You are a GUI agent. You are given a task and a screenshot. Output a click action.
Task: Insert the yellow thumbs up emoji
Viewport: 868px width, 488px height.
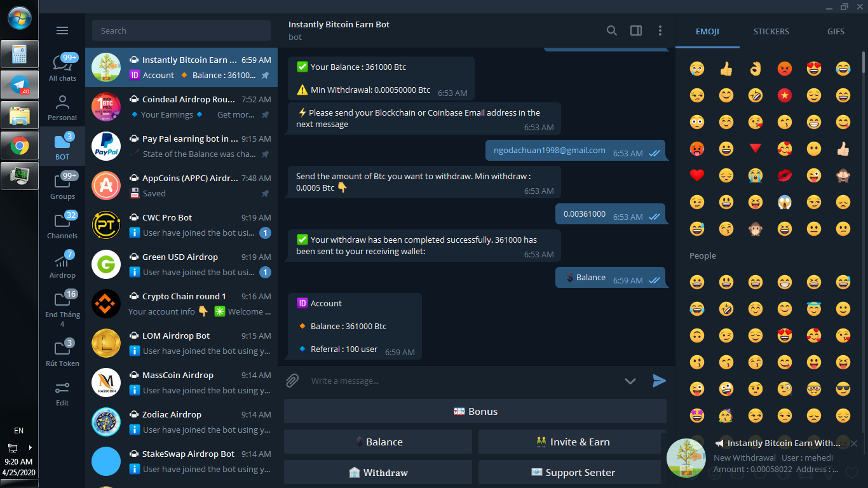726,69
